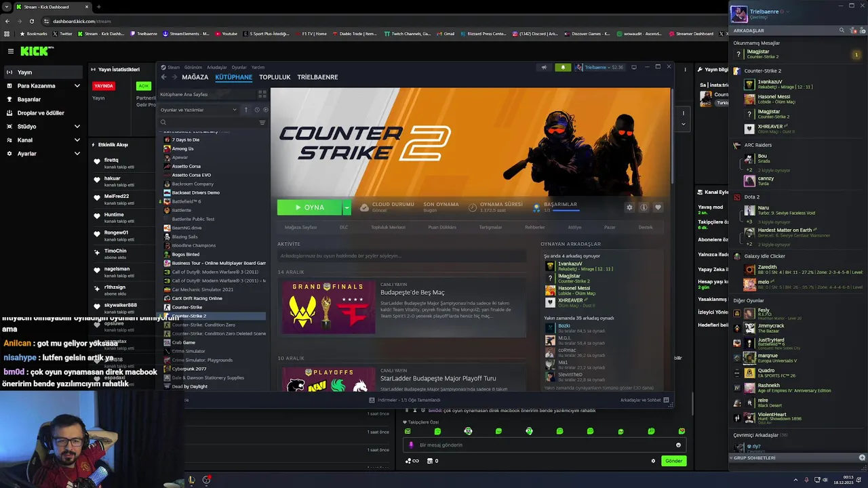The image size is (868, 488).
Task: Filter library by ready-to-play icon
Action: [265, 110]
